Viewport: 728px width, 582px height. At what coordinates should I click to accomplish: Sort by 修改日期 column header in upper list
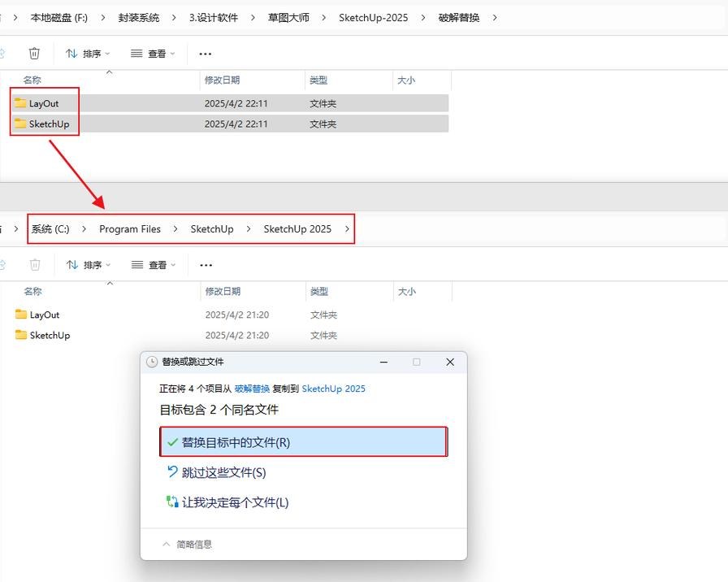pyautogui.click(x=222, y=80)
